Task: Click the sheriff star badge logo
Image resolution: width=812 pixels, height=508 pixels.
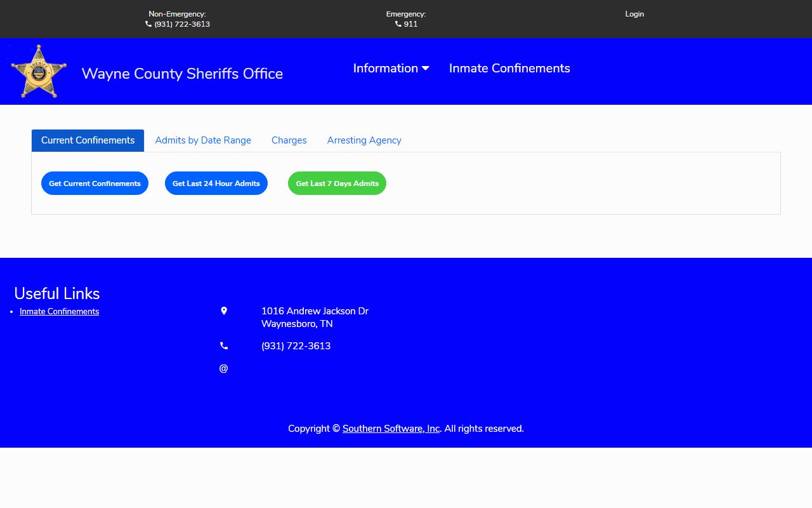Action: [x=39, y=71]
